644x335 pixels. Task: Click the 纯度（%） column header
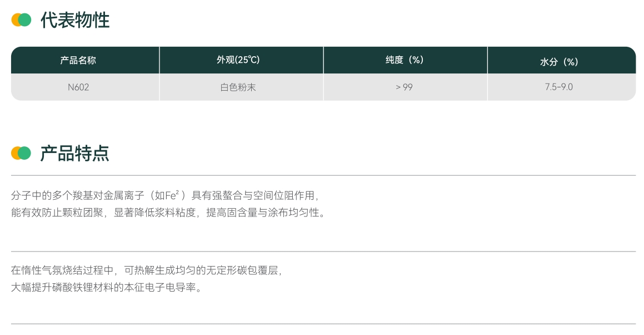point(405,60)
